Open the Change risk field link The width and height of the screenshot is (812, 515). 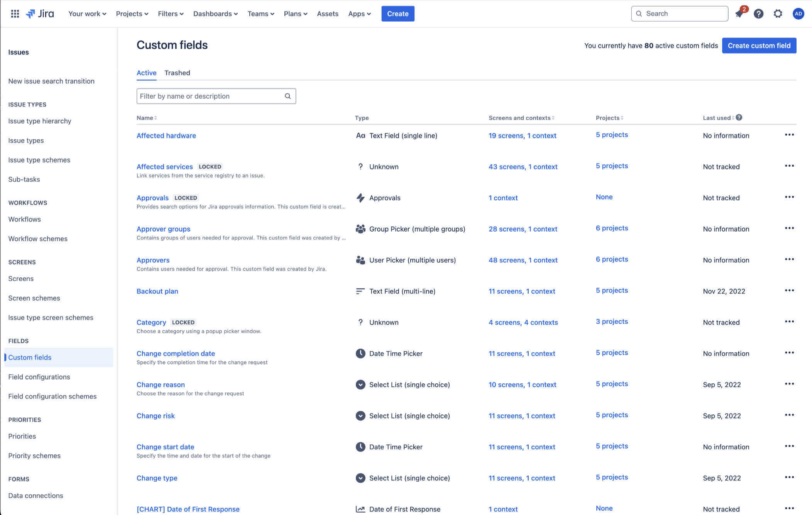(156, 416)
